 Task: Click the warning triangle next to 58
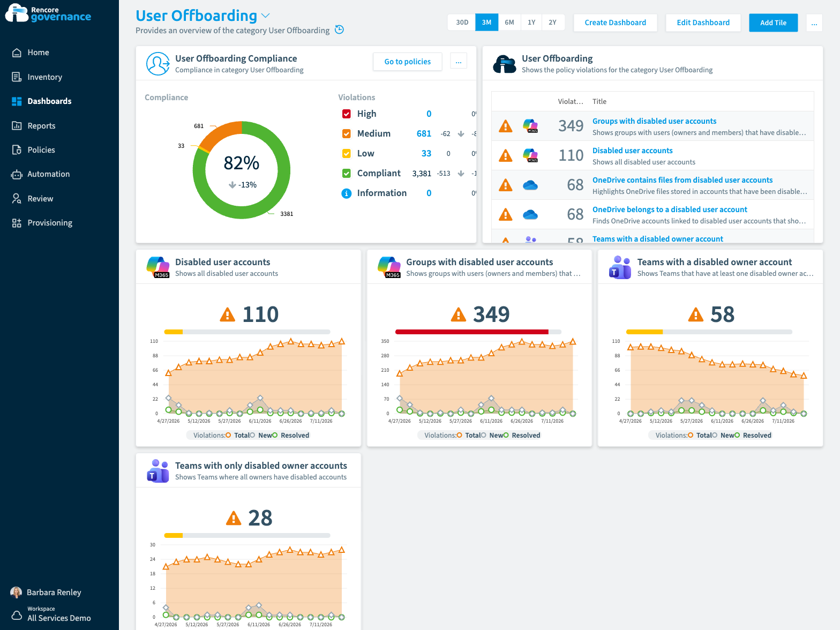[695, 314]
